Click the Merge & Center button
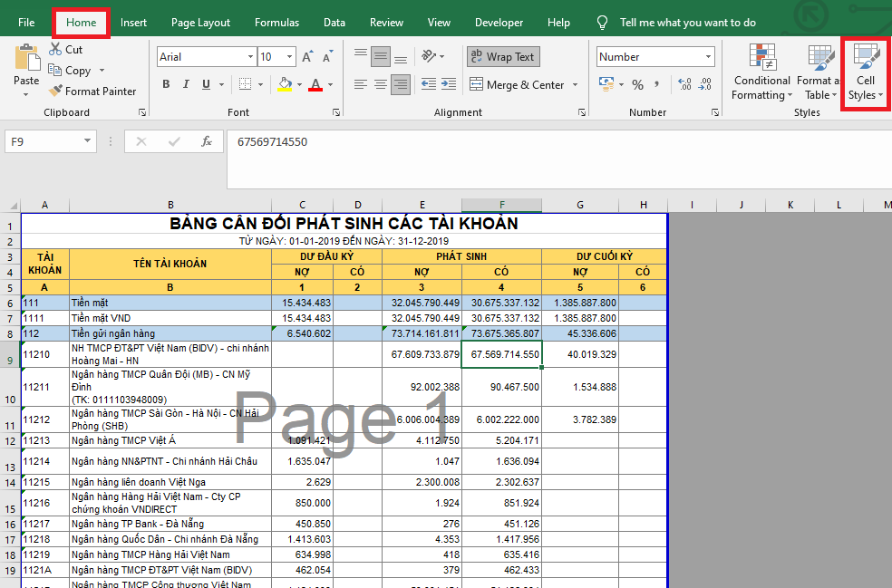892x588 pixels. (x=517, y=85)
